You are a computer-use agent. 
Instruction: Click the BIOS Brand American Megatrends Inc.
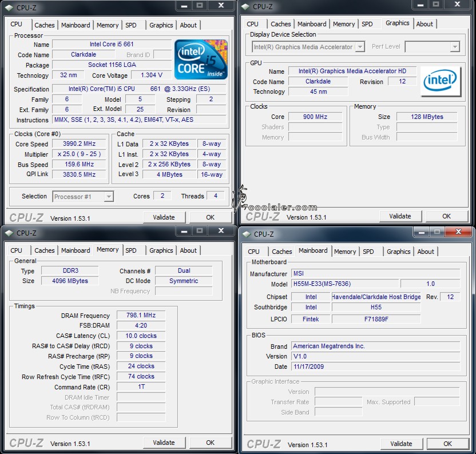point(375,347)
